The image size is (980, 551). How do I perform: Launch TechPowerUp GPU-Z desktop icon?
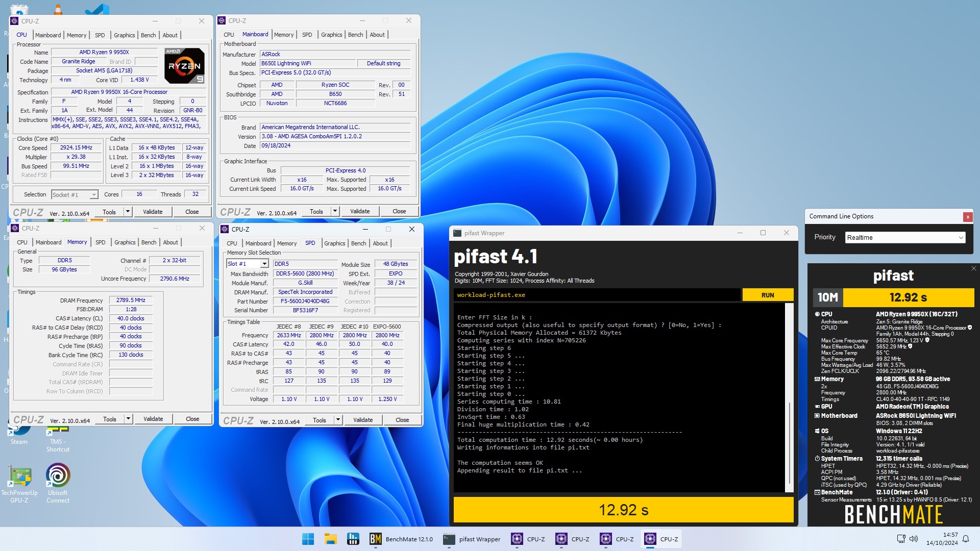[19, 483]
